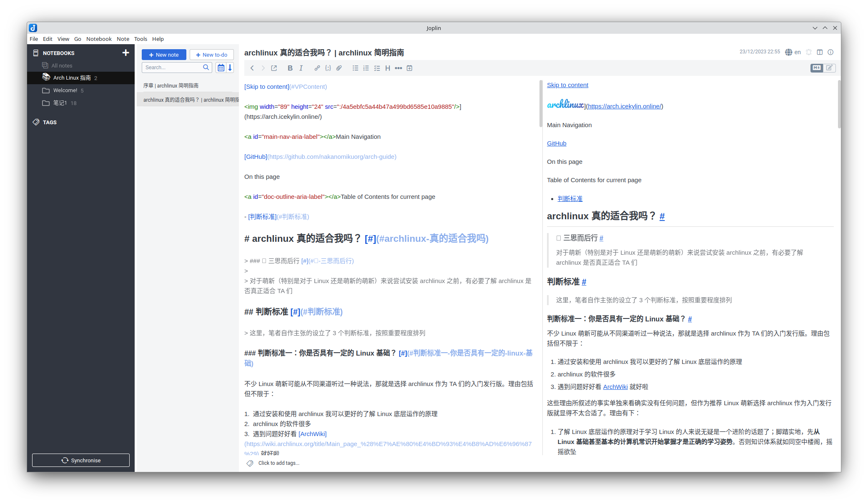Collapse the NOTEBOOKS section header
Screen dimensions: 868x504
point(58,53)
